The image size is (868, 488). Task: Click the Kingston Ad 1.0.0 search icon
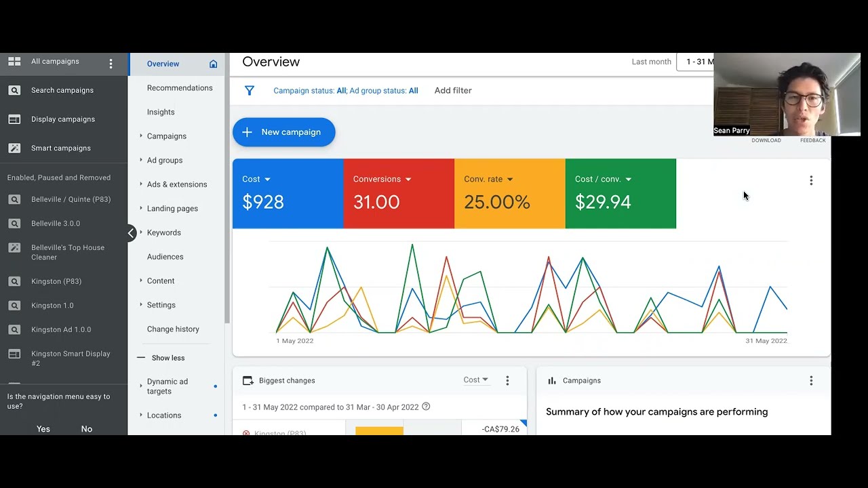pyautogui.click(x=14, y=329)
